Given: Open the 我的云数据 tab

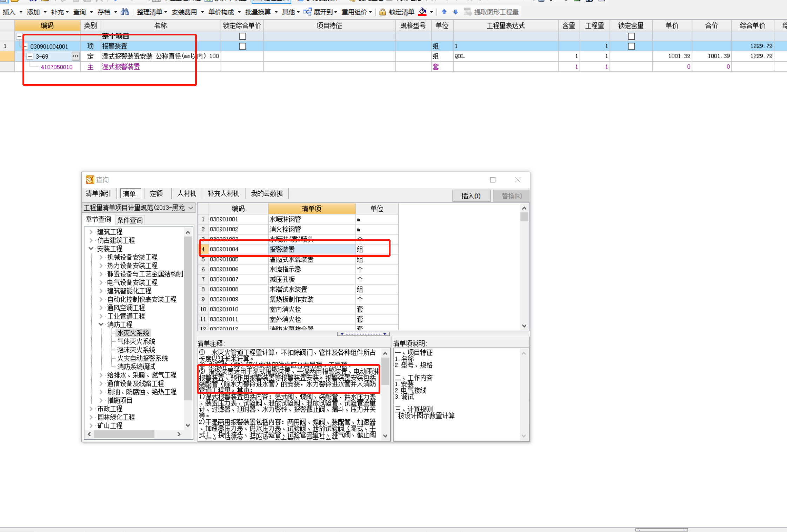Looking at the screenshot, I should coord(267,193).
